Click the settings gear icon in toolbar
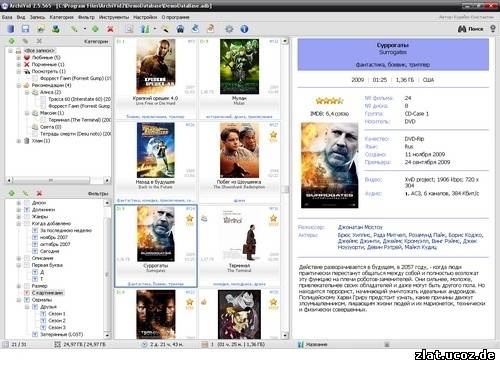This screenshot has width=500, height=365. (229, 29)
